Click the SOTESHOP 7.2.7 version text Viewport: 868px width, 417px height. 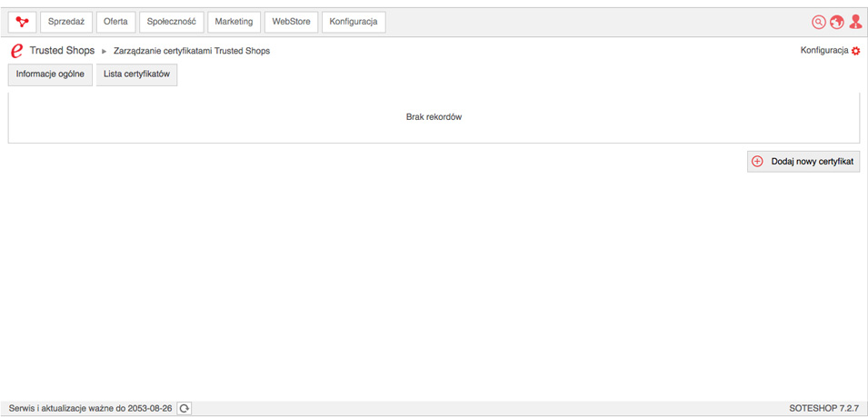pos(824,409)
